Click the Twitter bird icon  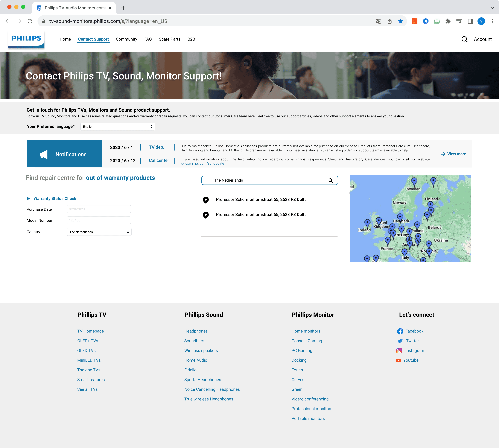point(400,341)
